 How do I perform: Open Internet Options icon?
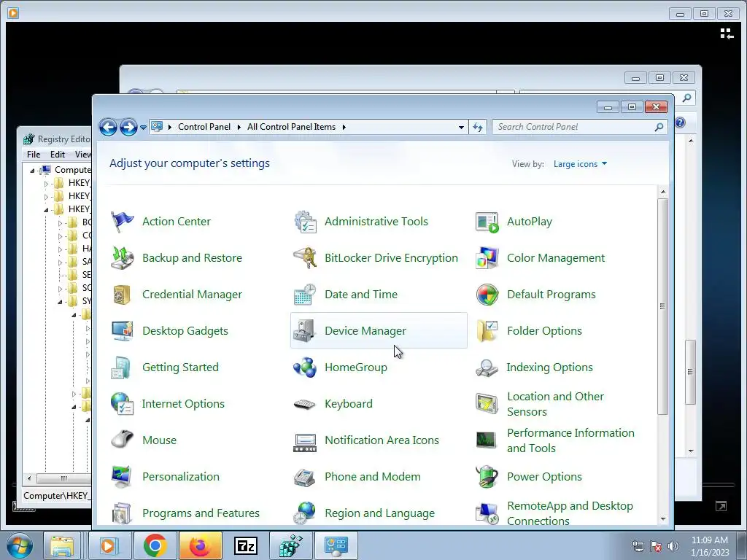pos(122,404)
